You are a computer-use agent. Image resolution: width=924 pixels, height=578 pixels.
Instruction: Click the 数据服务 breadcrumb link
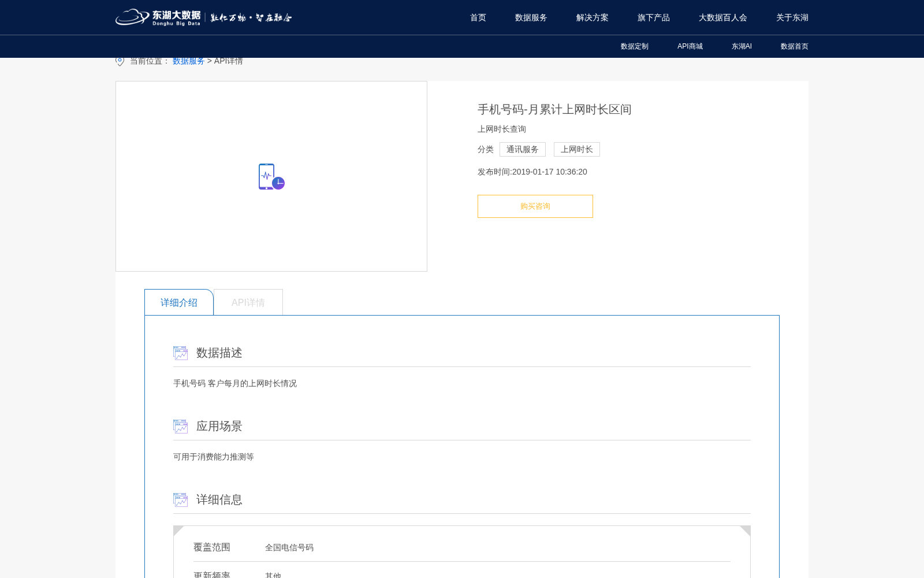189,61
